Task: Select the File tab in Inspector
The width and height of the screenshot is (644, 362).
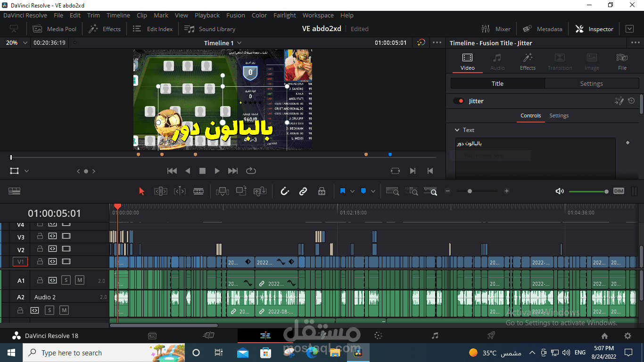Action: click(x=622, y=62)
